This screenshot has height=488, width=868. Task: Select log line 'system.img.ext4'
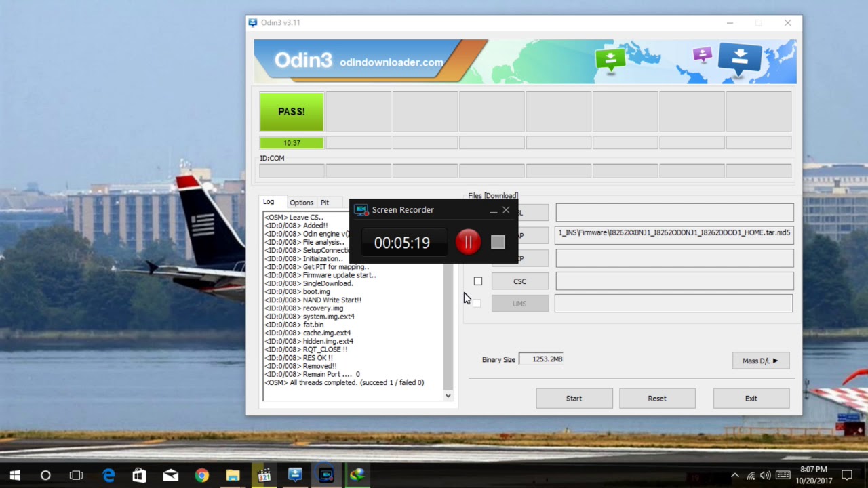(309, 317)
